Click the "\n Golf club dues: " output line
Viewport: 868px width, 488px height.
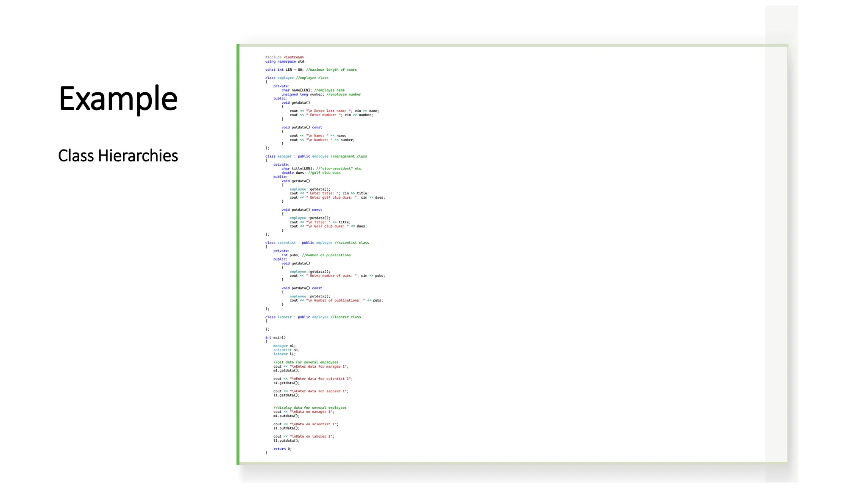[x=328, y=226]
